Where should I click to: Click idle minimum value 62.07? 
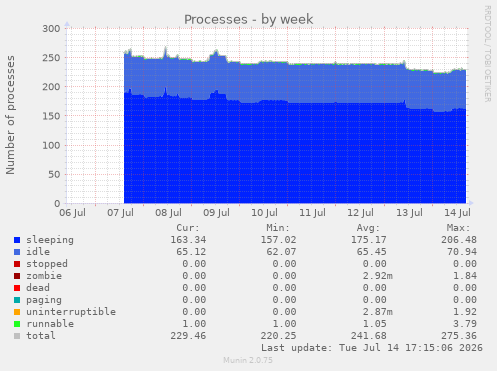(281, 252)
